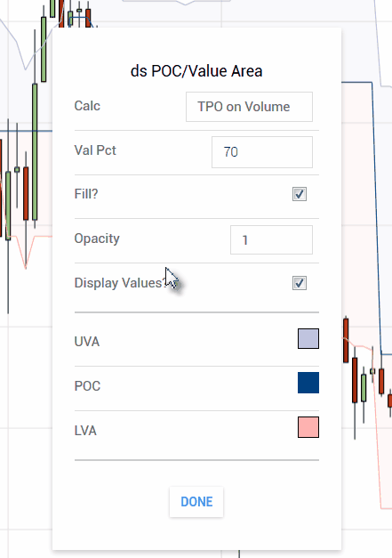Click the LVA row label

(85, 431)
